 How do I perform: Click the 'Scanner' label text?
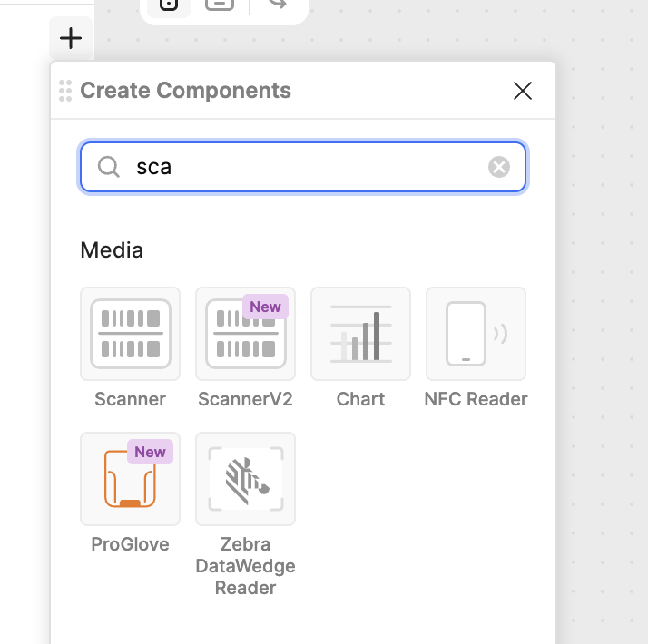coord(131,399)
